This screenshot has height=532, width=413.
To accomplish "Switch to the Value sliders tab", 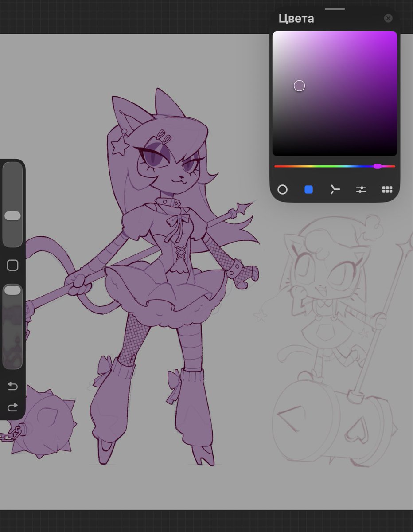I will click(361, 190).
